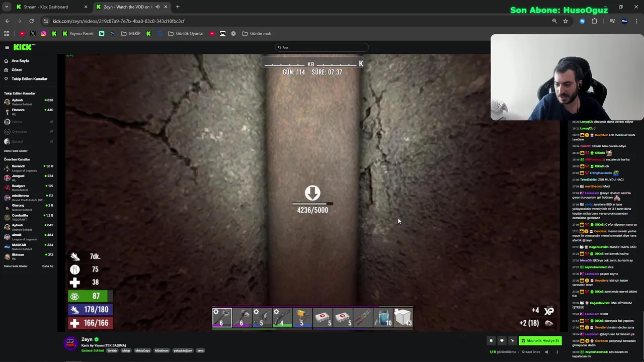Viewport: 644px width, 362px height.
Task: Open the Günlük Oyunlar bookmarks folder
Action: click(x=186, y=34)
